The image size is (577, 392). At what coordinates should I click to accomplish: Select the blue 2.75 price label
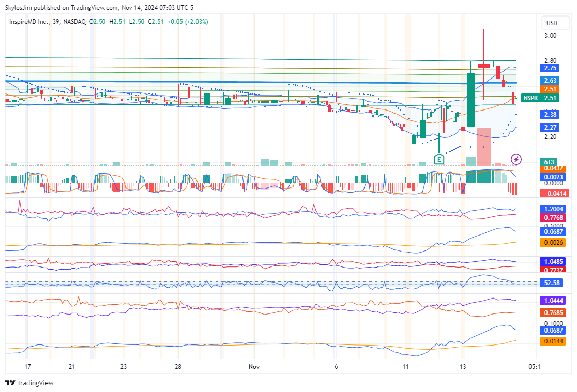coord(551,68)
